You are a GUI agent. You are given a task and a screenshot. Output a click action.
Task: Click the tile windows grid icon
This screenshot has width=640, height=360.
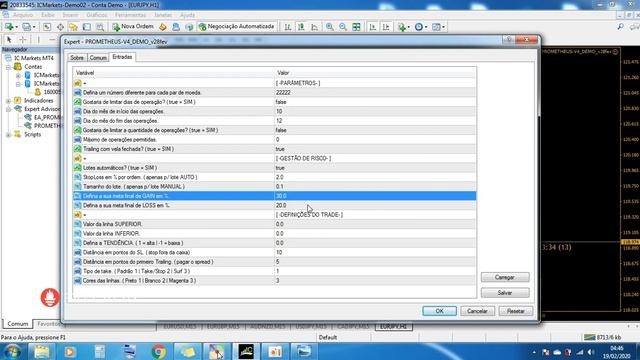356,27
